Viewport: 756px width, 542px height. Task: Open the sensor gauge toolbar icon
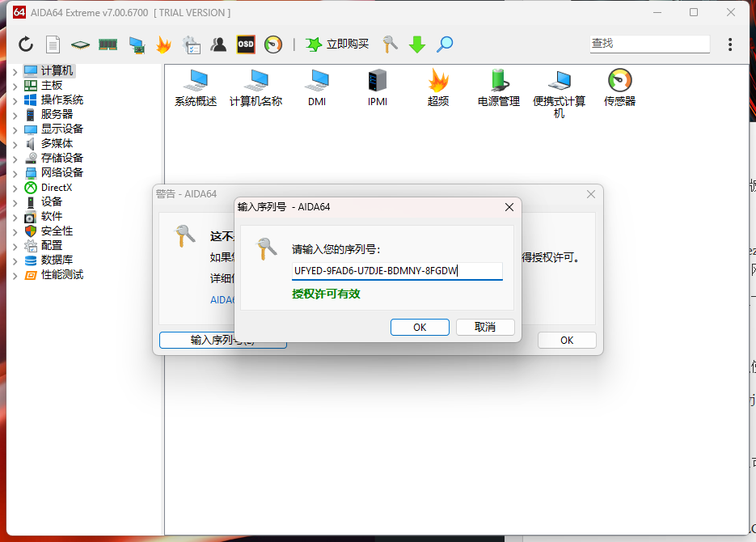pos(273,44)
